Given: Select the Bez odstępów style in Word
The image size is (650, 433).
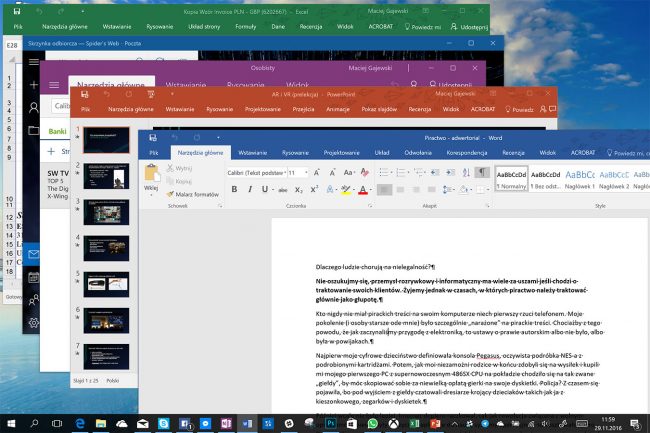Looking at the screenshot, I should 546,179.
